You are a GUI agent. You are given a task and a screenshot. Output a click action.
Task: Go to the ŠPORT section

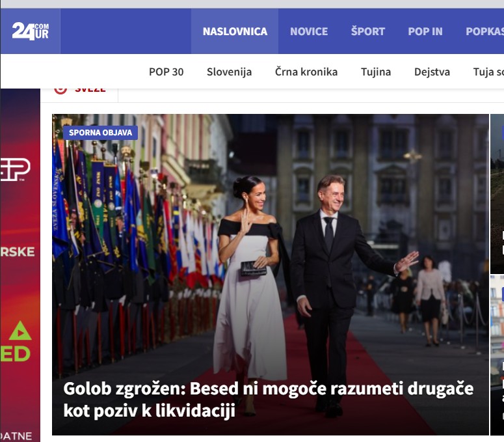[x=368, y=31]
